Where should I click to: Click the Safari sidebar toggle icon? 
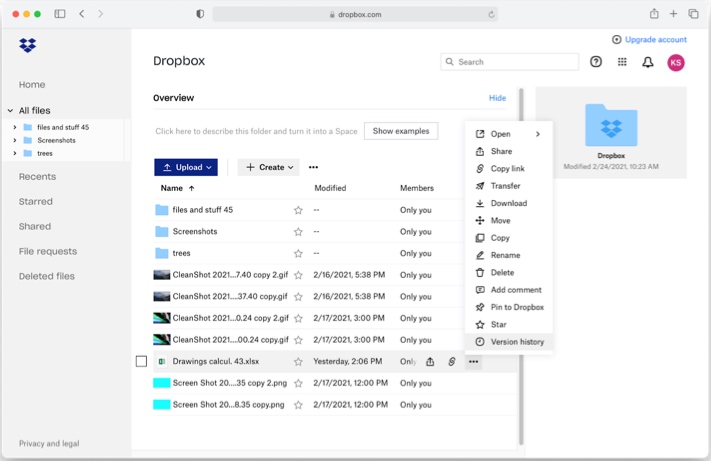click(x=60, y=14)
